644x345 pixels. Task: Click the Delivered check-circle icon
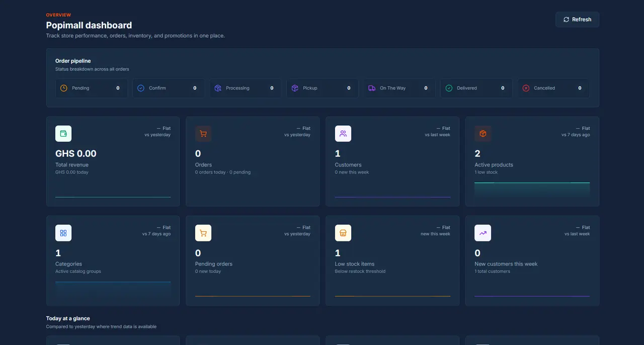[449, 88]
